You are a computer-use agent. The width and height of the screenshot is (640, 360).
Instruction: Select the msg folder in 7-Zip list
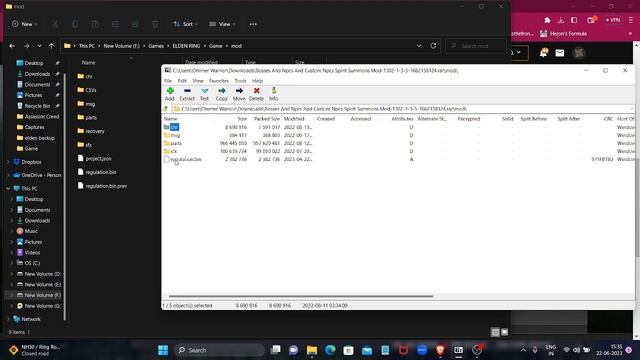click(x=175, y=135)
